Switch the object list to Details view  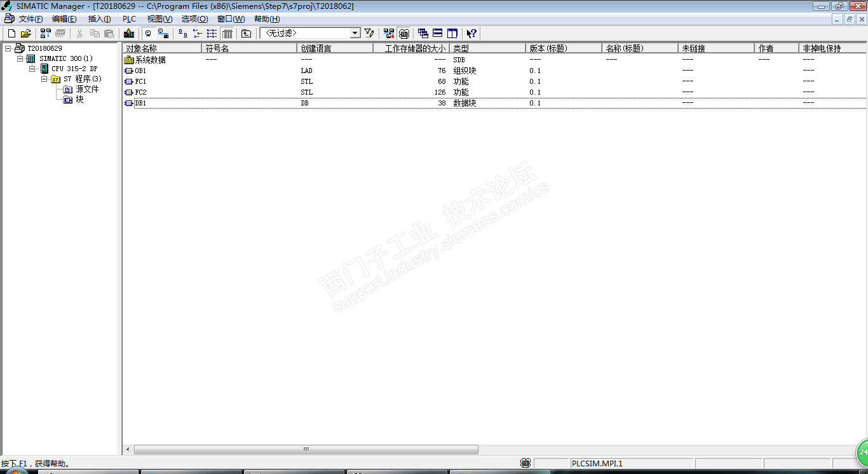click(x=227, y=33)
